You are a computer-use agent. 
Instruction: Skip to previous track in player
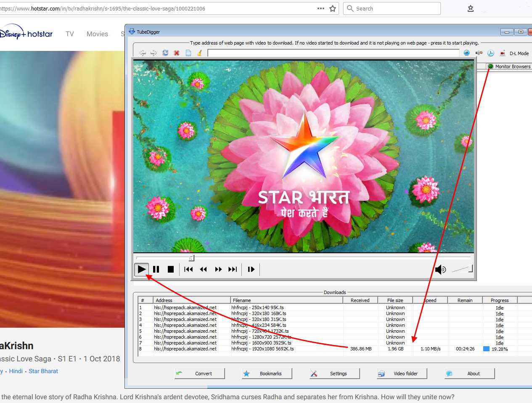pyautogui.click(x=188, y=269)
